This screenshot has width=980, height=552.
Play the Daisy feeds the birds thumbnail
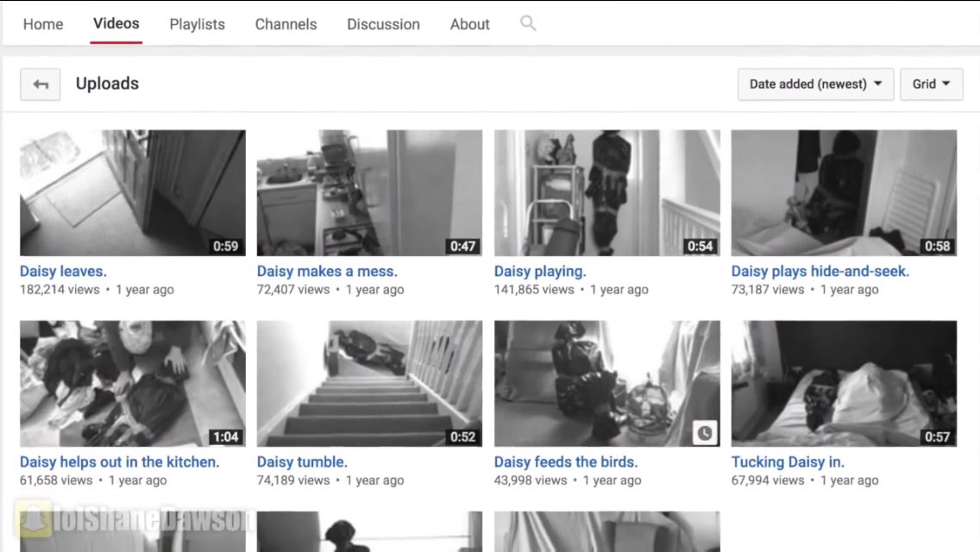606,383
